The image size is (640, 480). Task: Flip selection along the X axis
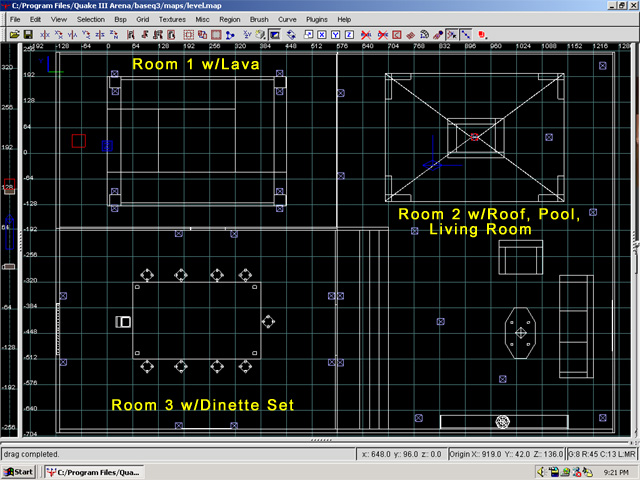click(x=45, y=35)
